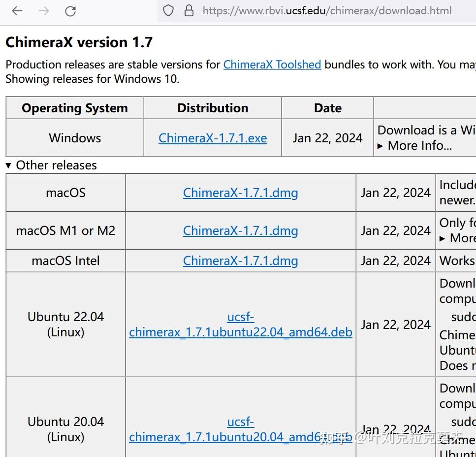
Task: Click the forward navigation arrow
Action: point(43,11)
